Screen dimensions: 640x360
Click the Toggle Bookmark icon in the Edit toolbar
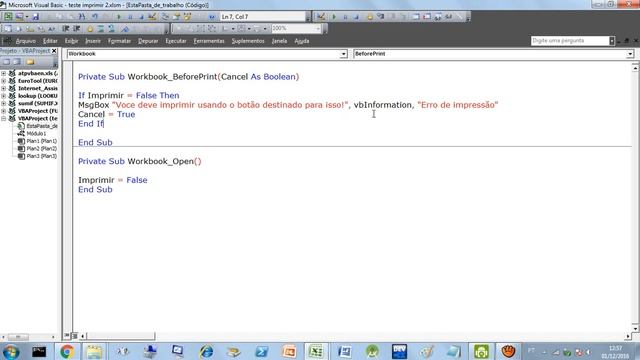click(125, 29)
